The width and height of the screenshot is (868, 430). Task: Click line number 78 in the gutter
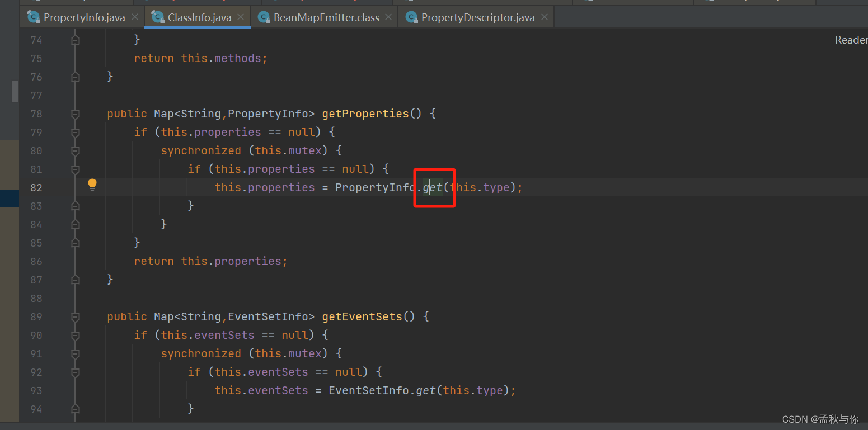point(36,114)
